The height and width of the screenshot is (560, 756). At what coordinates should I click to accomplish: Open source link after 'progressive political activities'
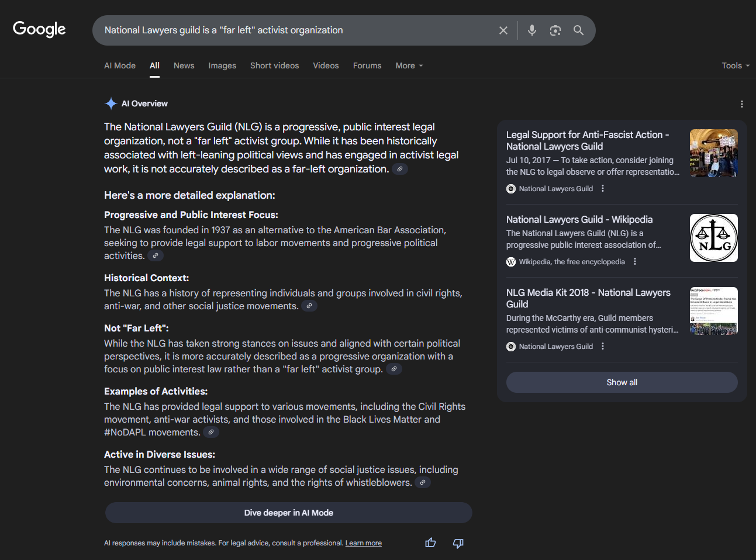pyautogui.click(x=155, y=255)
